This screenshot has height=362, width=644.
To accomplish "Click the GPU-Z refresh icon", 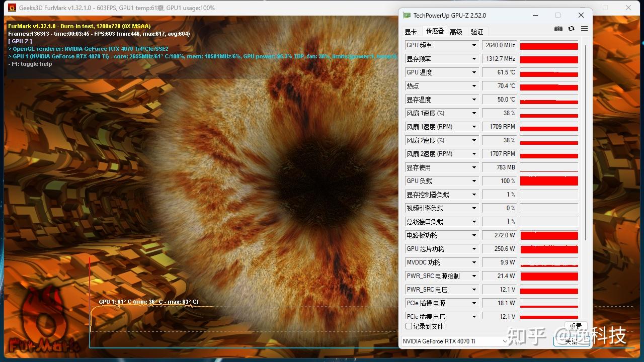I will tap(571, 29).
